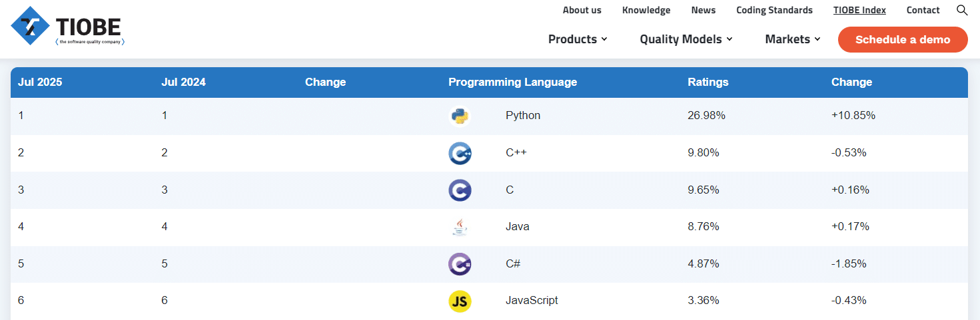This screenshot has height=320, width=980.
Task: Click the 9.65% rating value
Action: (x=704, y=190)
